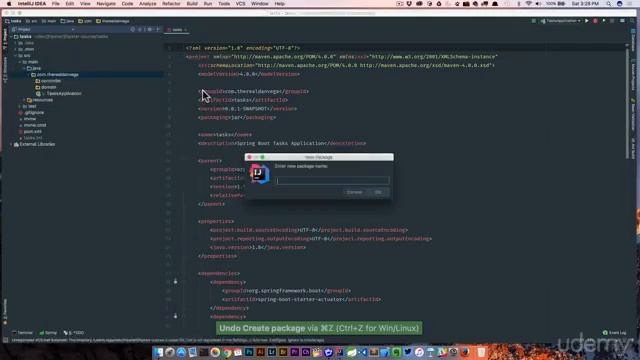Viewport: 640px width, 360px height.
Task: Open the Spring tool window button
Action: (48, 333)
